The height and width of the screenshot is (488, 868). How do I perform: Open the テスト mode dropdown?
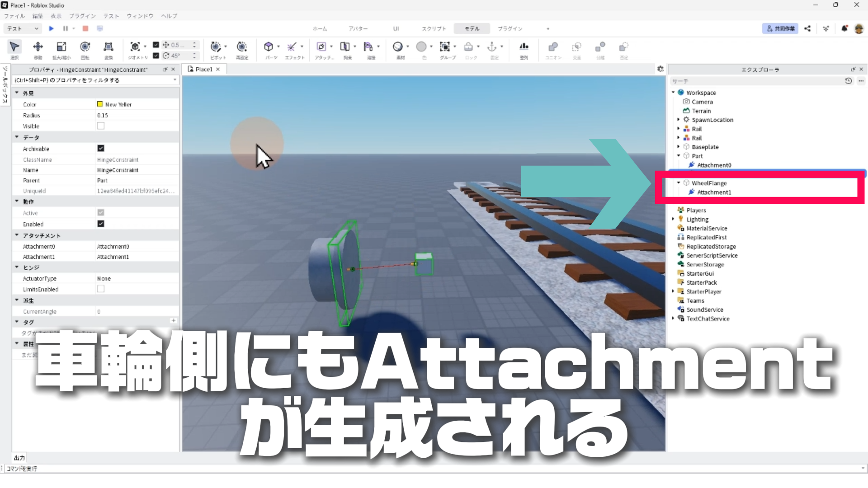[23, 28]
